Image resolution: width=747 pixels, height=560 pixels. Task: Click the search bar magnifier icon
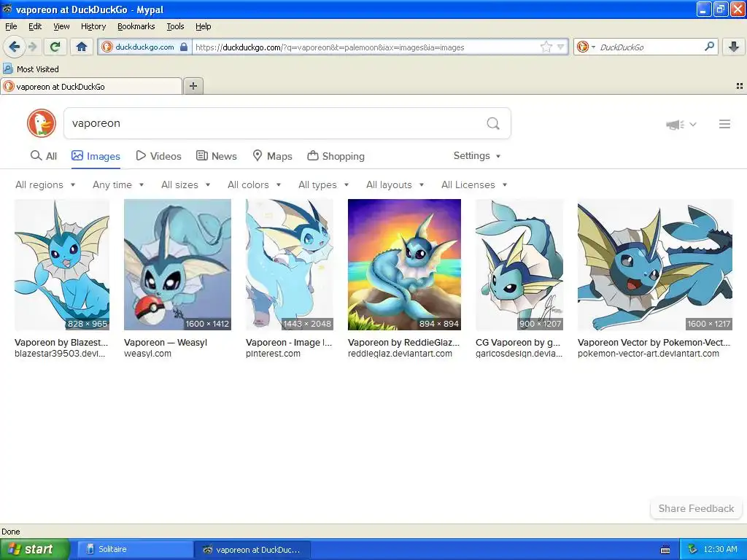pos(709,47)
